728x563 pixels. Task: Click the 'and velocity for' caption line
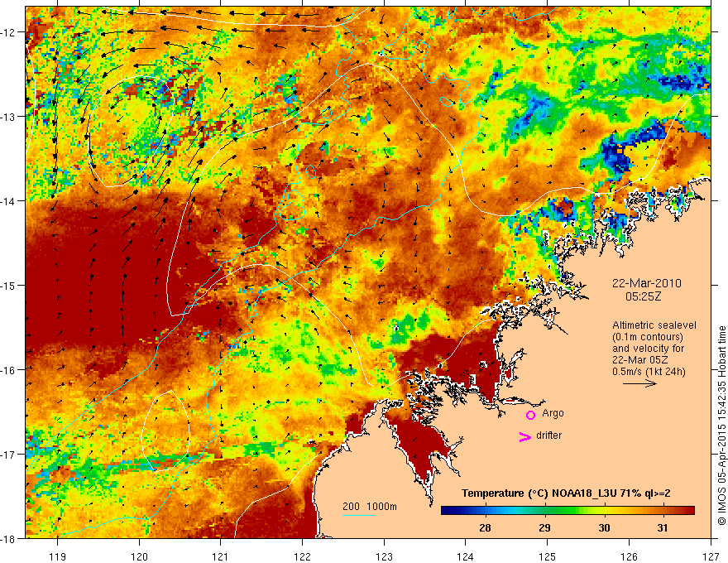click(648, 349)
